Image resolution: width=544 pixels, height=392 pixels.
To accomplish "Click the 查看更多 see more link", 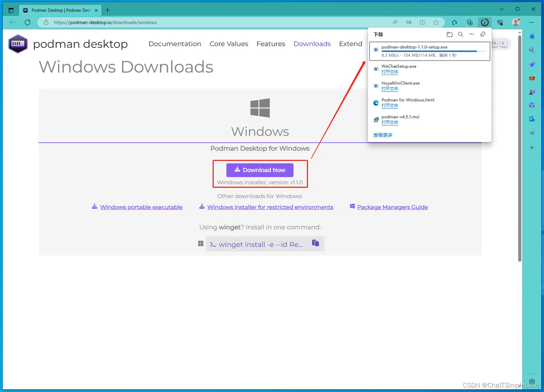I will [383, 135].
